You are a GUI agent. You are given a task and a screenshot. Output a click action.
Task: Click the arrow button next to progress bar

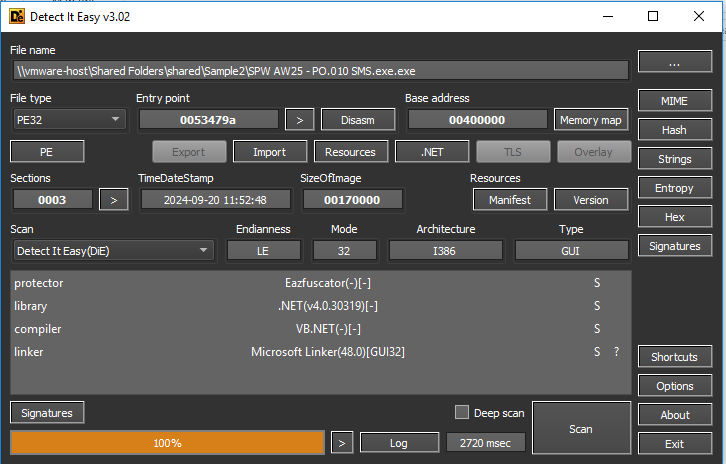click(x=342, y=443)
